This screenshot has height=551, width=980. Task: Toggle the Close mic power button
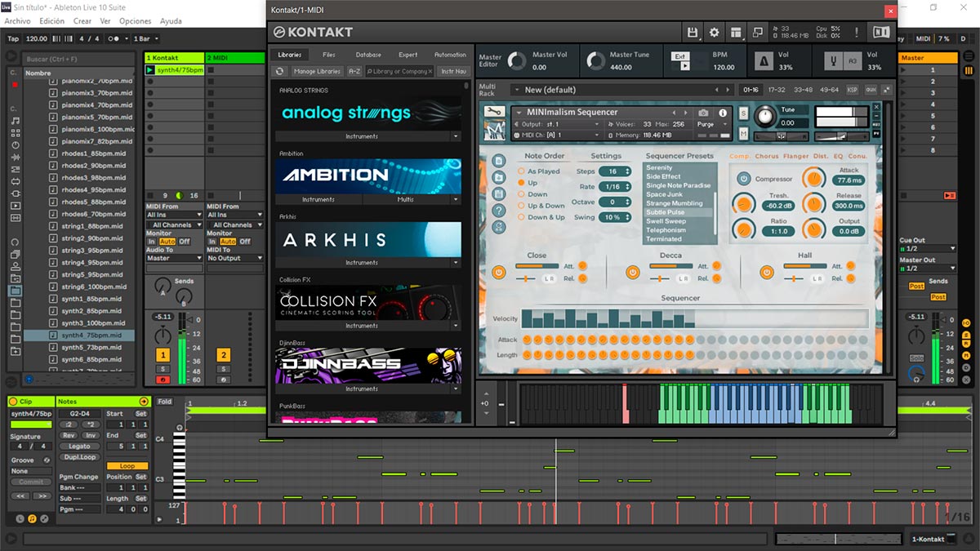point(498,272)
